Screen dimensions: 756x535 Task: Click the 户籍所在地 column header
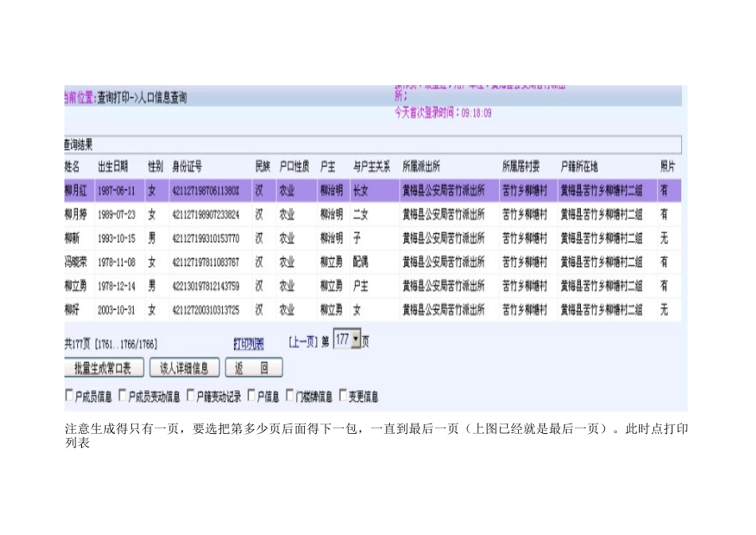point(579,167)
